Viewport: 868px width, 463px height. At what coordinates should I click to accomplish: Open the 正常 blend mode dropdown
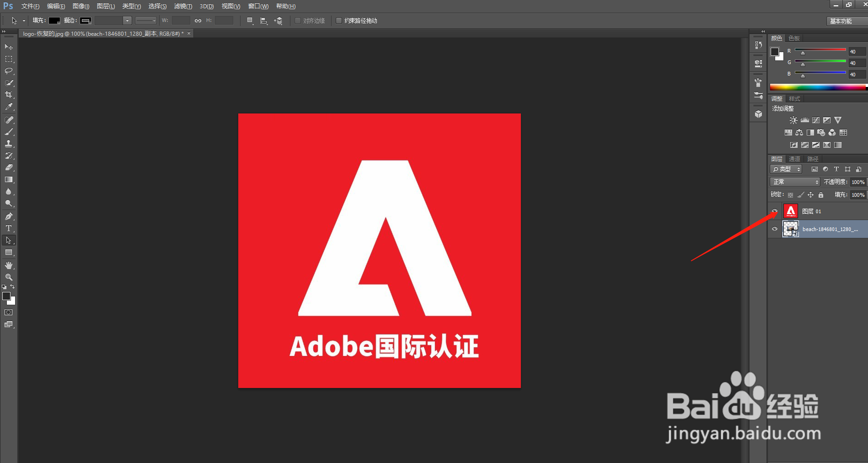[795, 182]
